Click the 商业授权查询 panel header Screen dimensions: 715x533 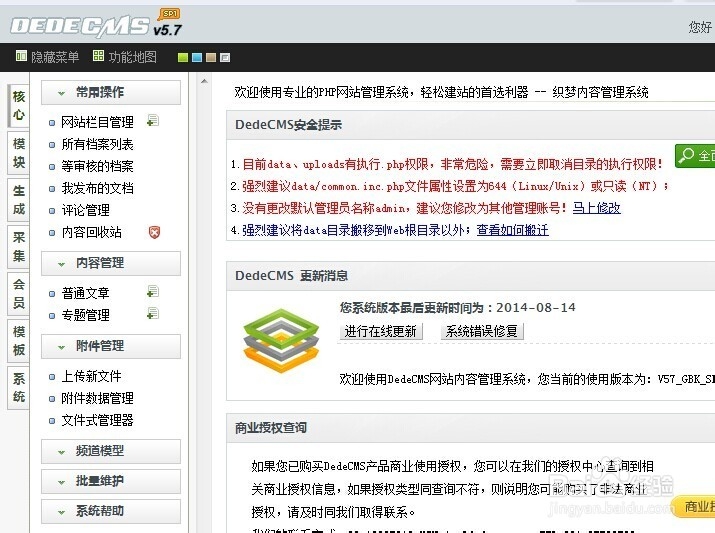pyautogui.click(x=471, y=428)
